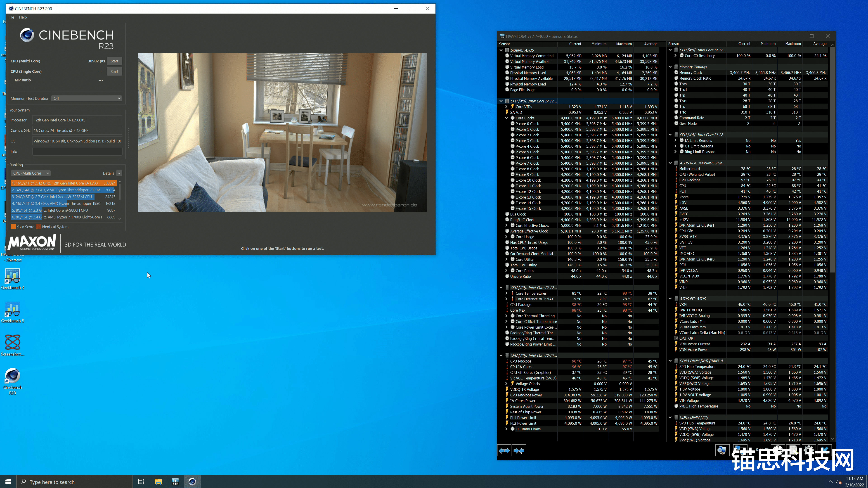
Task: Expand Core Thermal Throttling row
Action: pyautogui.click(x=506, y=316)
